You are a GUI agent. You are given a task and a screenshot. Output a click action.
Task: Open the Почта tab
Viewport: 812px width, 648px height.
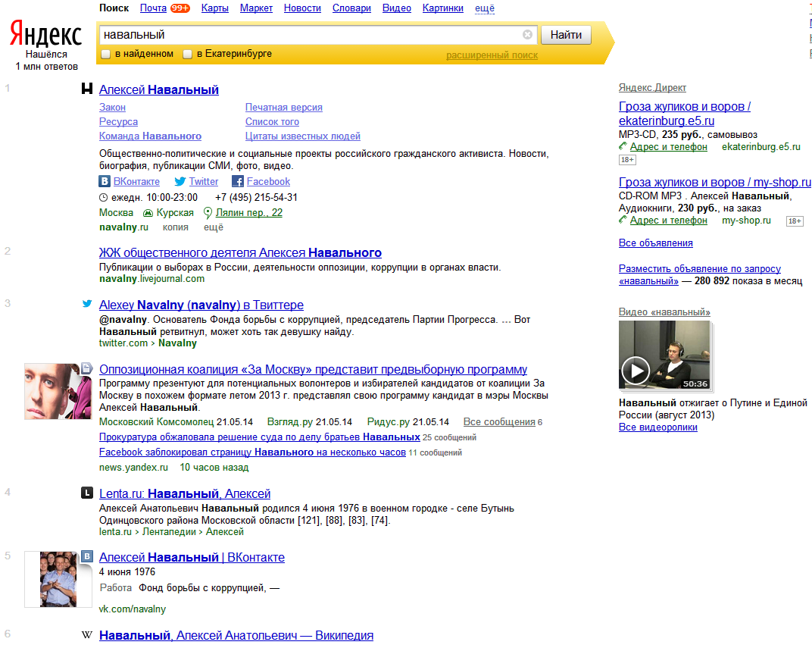[x=153, y=8]
